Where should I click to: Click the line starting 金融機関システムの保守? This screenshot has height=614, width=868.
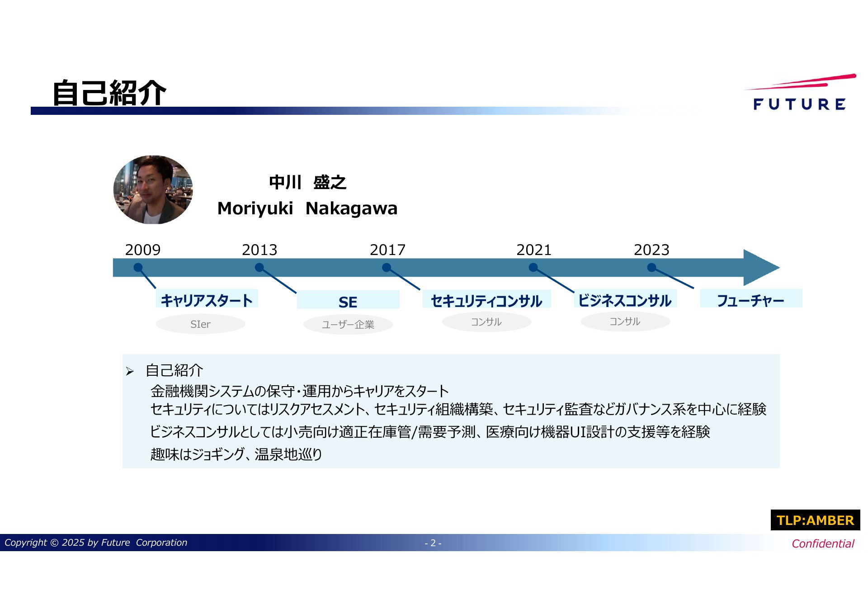[x=300, y=391]
